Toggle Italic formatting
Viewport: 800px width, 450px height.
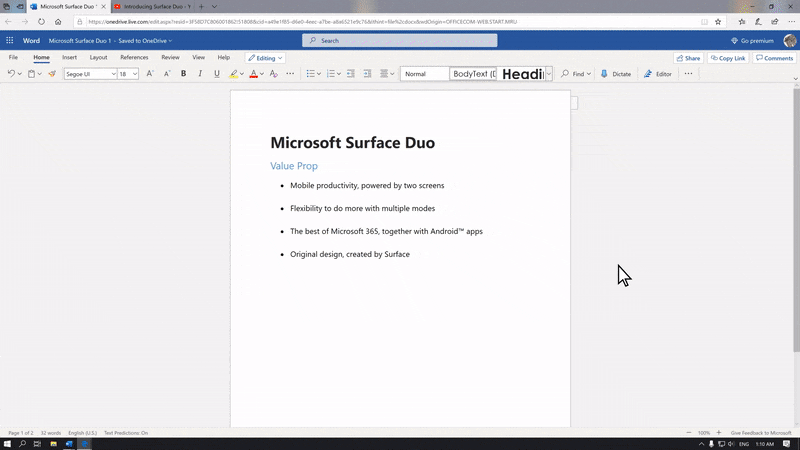[x=200, y=74]
